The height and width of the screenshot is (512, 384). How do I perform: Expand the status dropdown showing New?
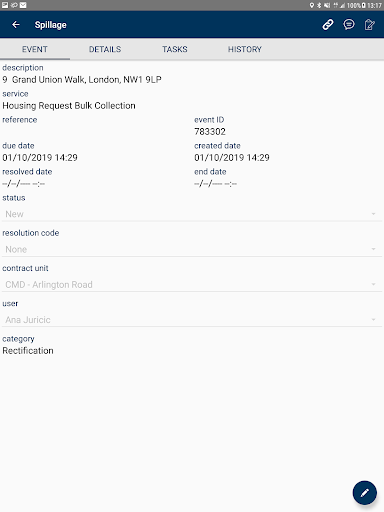(x=192, y=214)
